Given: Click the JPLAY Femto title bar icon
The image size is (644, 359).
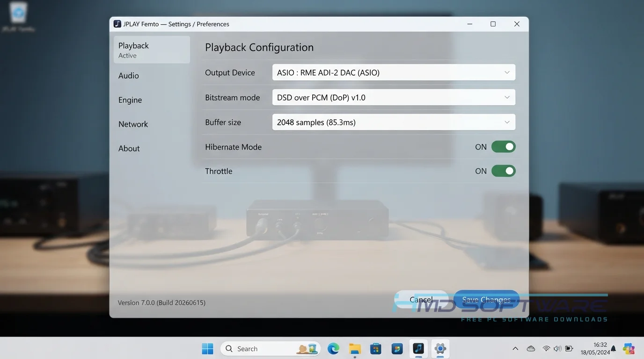Looking at the screenshot, I should 117,24.
